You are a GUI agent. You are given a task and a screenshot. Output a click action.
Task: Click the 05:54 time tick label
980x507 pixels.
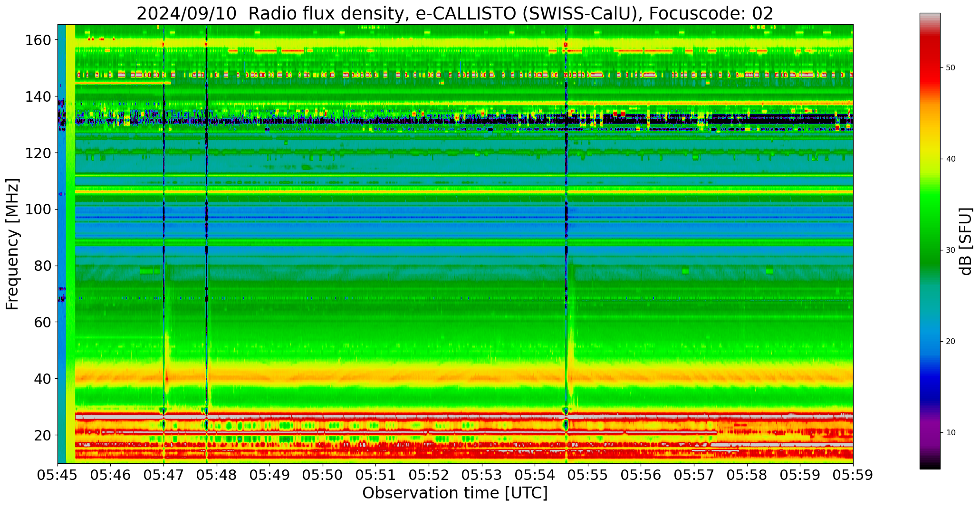(535, 475)
